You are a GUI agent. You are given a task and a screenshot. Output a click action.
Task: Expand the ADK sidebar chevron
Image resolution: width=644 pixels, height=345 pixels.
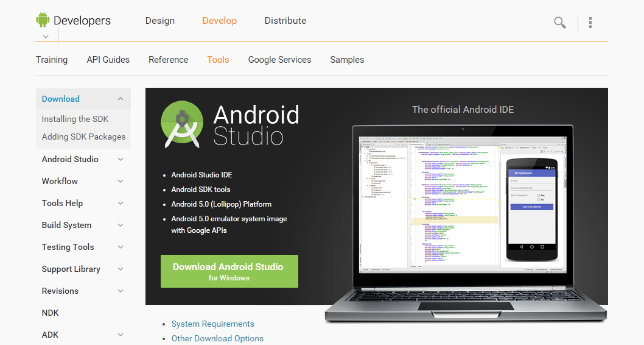121,335
